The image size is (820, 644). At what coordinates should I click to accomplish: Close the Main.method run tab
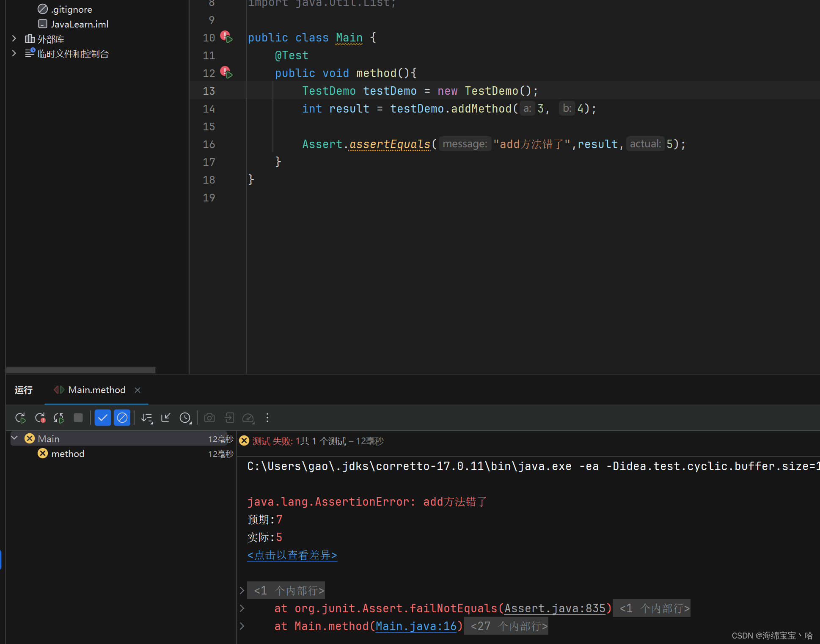(x=138, y=390)
